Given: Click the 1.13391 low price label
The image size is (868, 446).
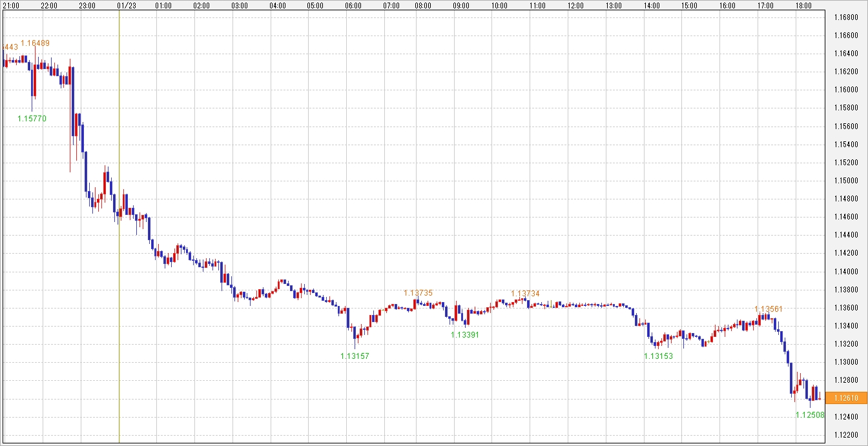Looking at the screenshot, I should pos(465,334).
